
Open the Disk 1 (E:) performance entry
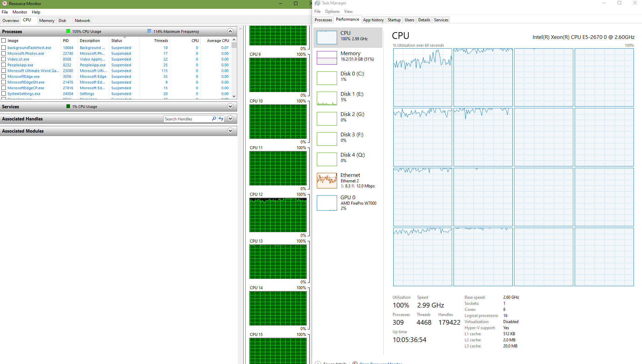348,98
